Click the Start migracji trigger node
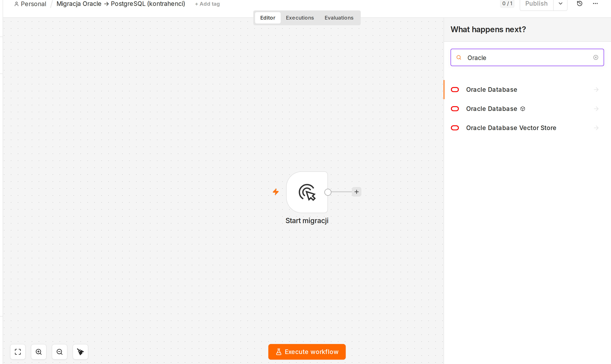Viewport: 611px width, 364px height. (307, 192)
